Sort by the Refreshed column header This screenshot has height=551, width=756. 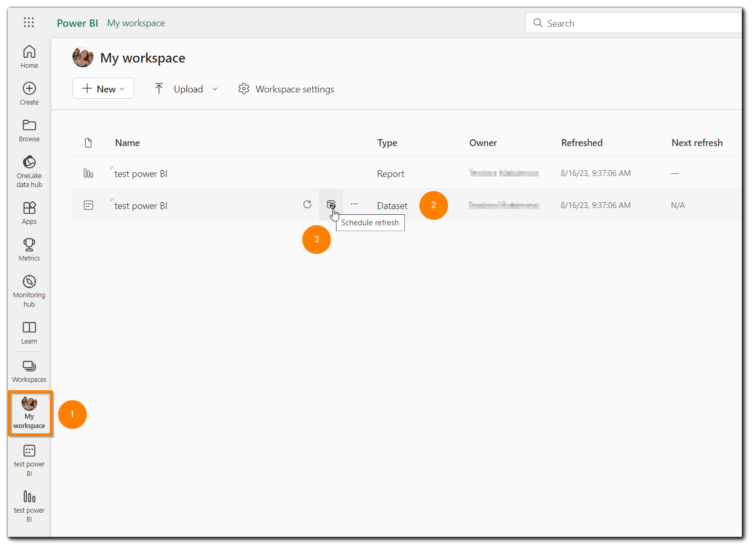[x=582, y=143]
